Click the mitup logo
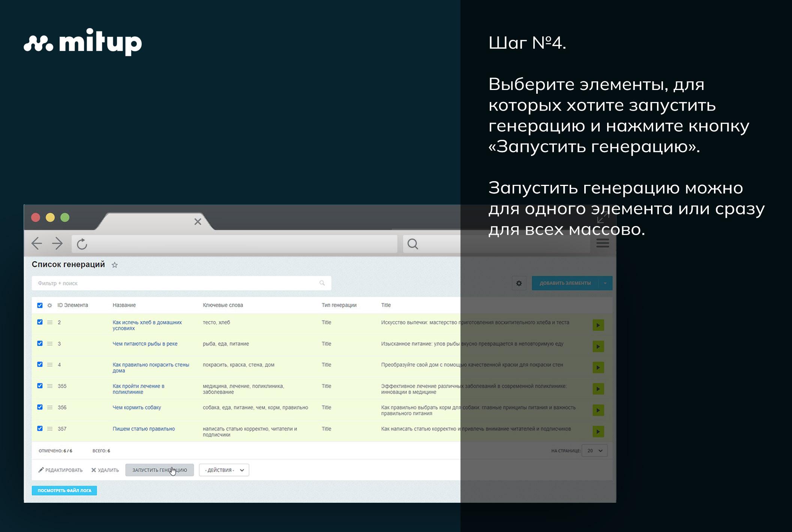 [x=83, y=42]
